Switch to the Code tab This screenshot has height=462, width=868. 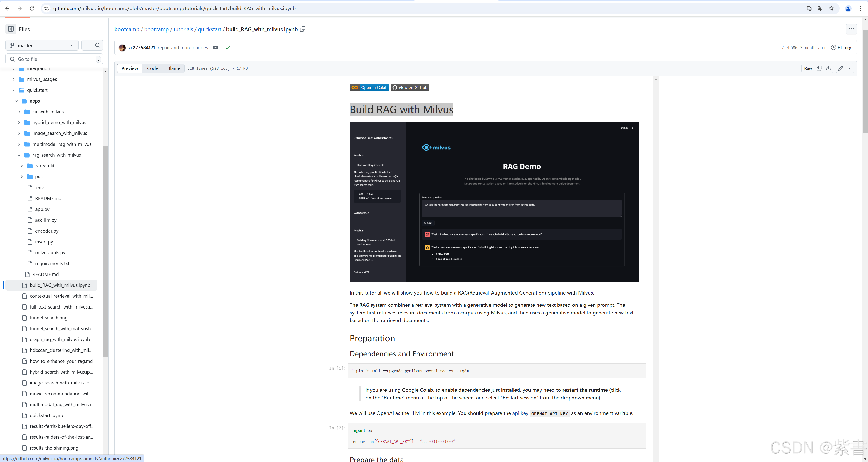152,68
